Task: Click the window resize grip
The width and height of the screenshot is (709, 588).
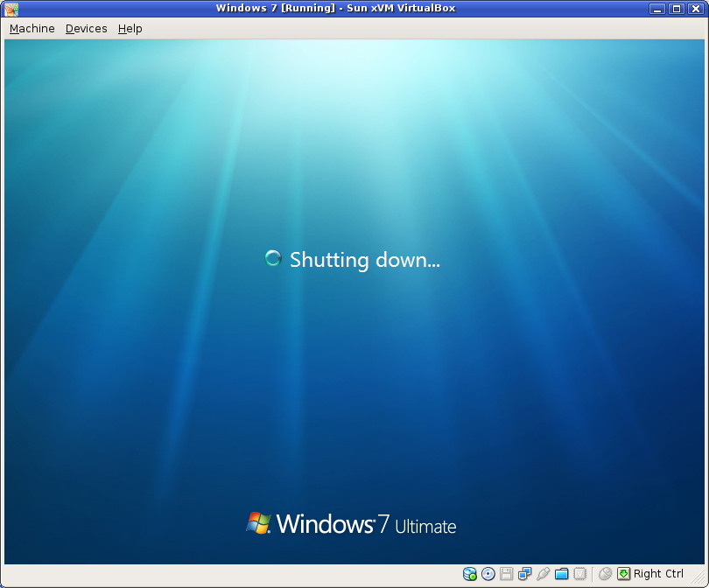Action: tap(700, 579)
